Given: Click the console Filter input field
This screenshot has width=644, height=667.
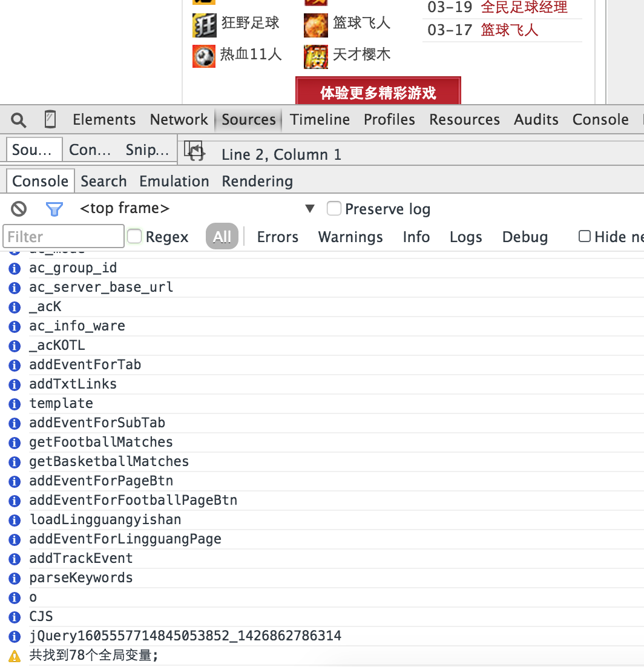Looking at the screenshot, I should [x=64, y=236].
